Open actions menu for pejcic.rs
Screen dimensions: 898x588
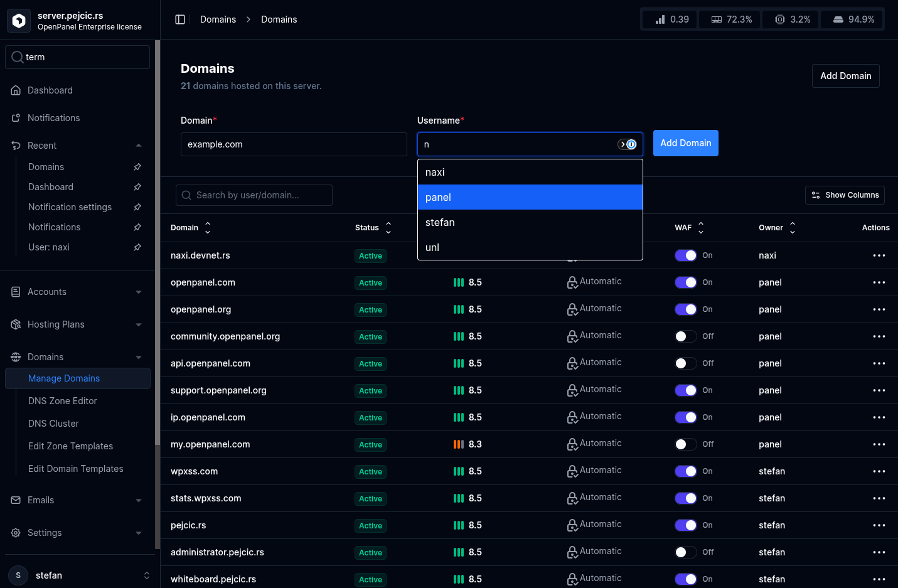pos(879,525)
